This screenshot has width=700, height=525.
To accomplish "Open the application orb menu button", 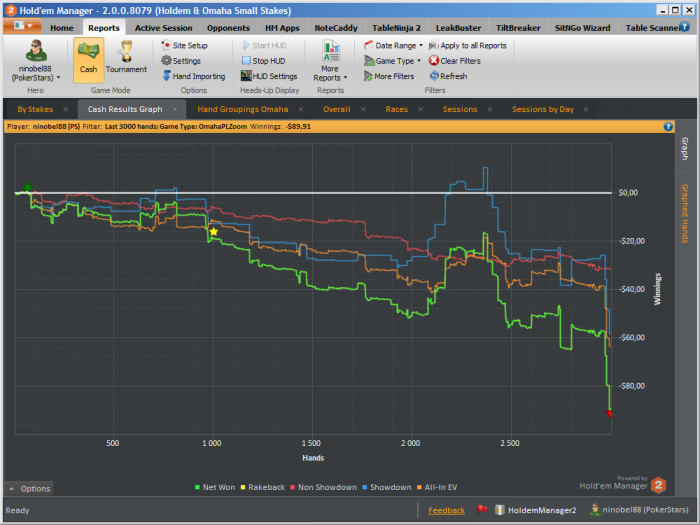I will [22, 26].
